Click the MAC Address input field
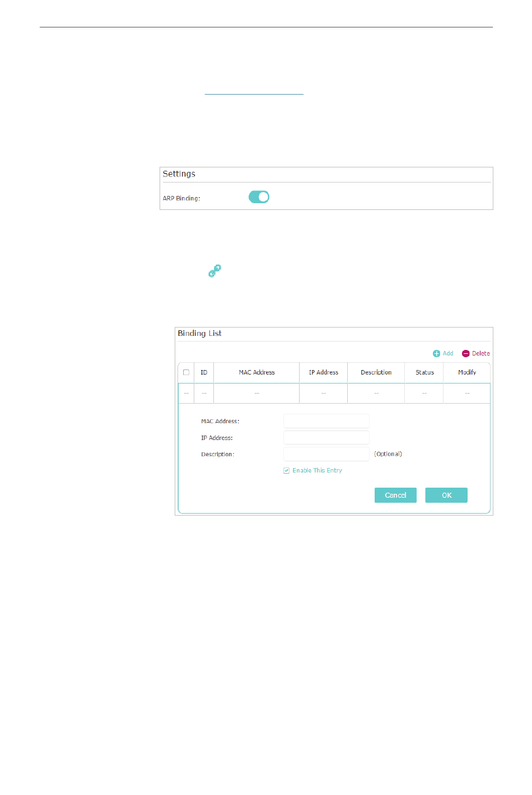The height and width of the screenshot is (795, 532). pyautogui.click(x=326, y=421)
